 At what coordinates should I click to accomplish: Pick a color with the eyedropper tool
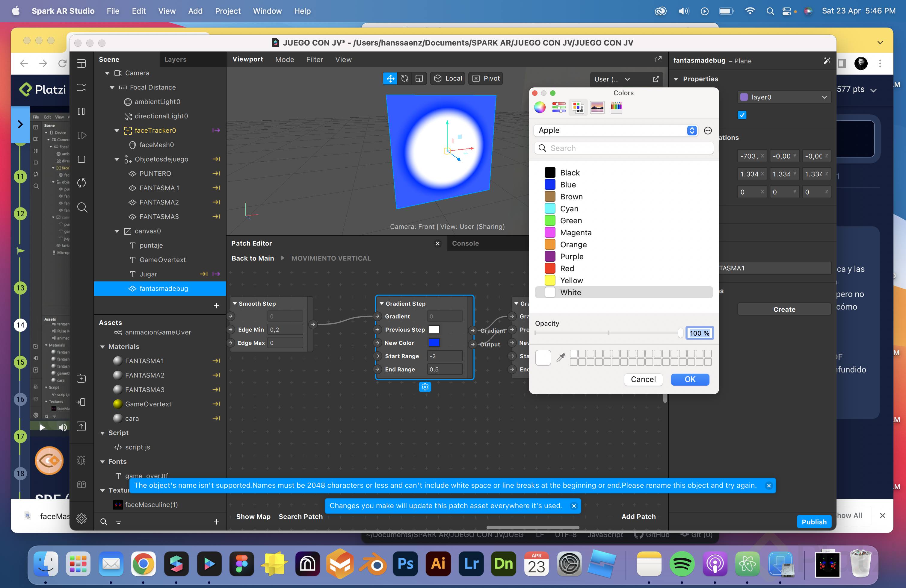tap(560, 357)
